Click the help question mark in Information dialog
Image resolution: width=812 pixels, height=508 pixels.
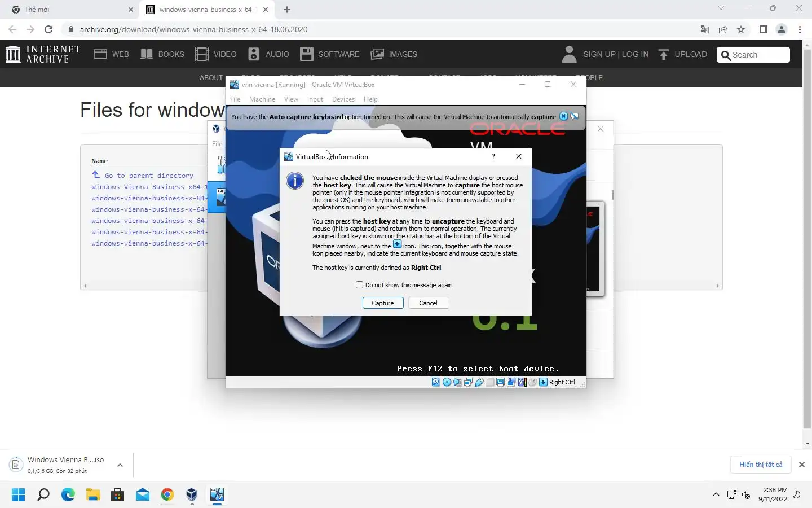[493, 156]
